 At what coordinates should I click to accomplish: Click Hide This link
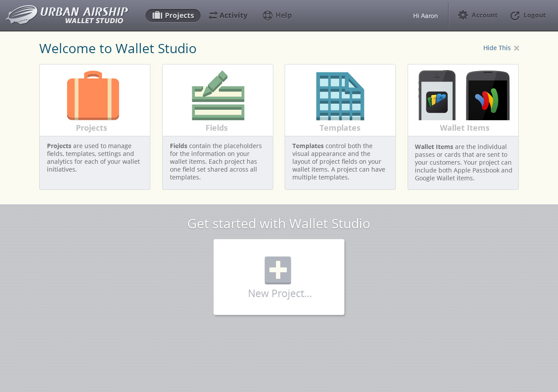pos(497,48)
